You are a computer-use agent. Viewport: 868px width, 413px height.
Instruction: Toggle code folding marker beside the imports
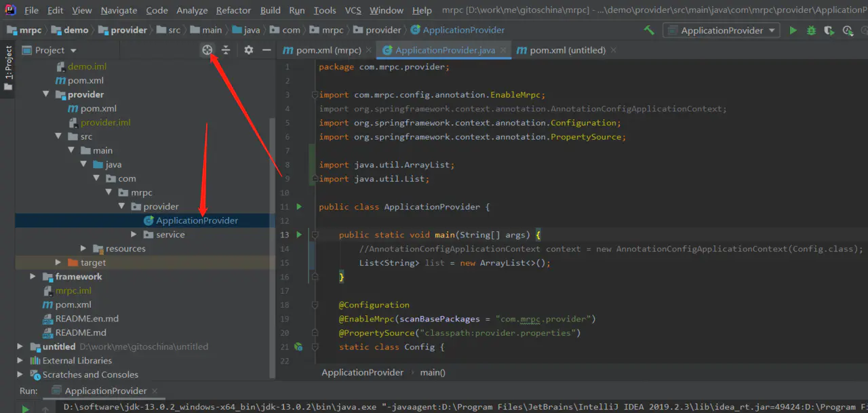pos(315,95)
